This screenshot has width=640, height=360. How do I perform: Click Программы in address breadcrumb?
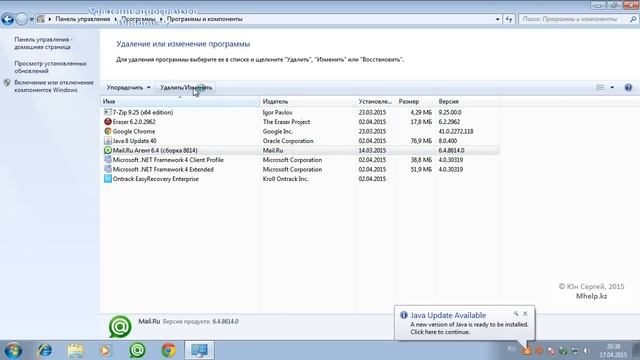(138, 19)
